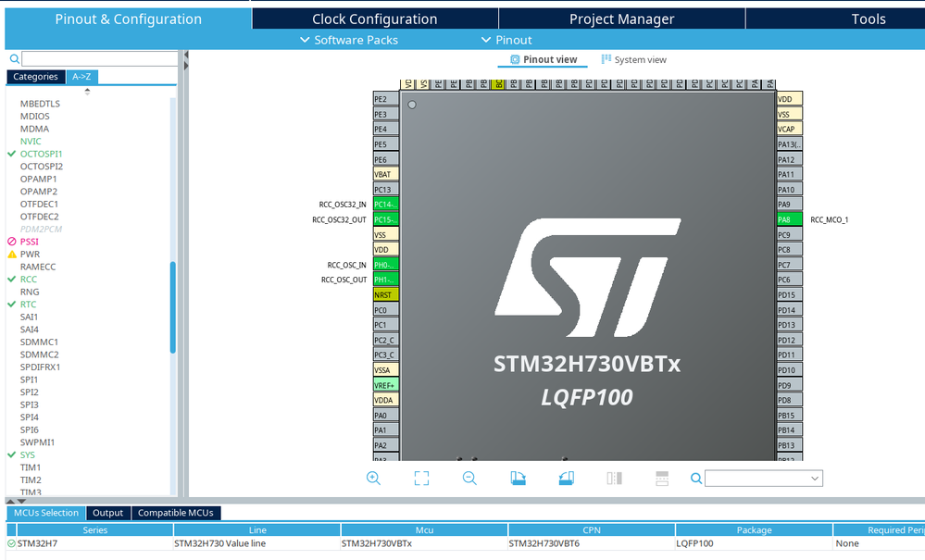Open the pin search dropdown
Viewport: 925px width, 560px height.
815,478
